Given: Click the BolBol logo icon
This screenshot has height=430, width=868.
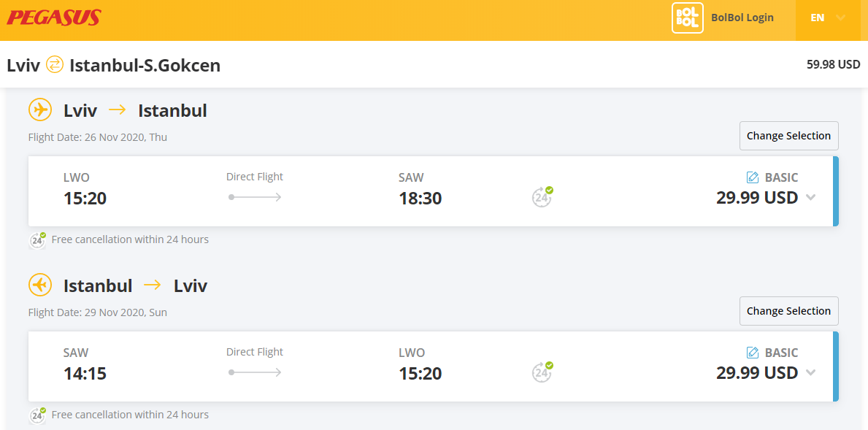Looking at the screenshot, I should coord(688,18).
